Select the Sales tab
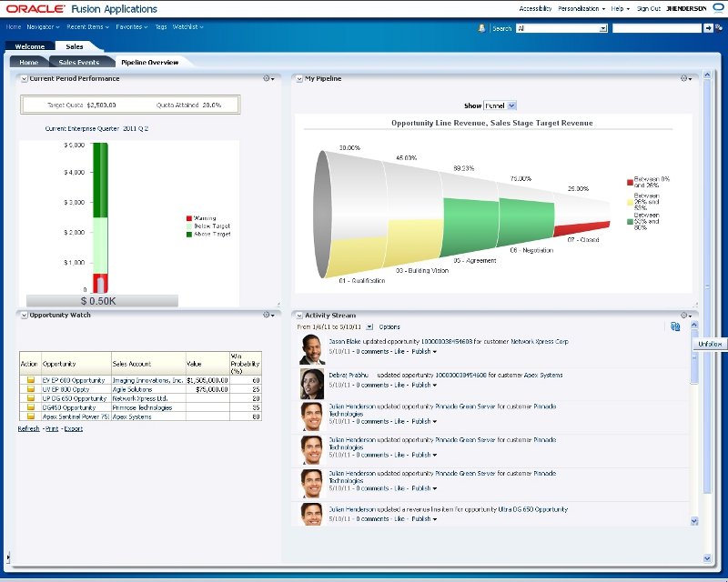 tap(75, 46)
